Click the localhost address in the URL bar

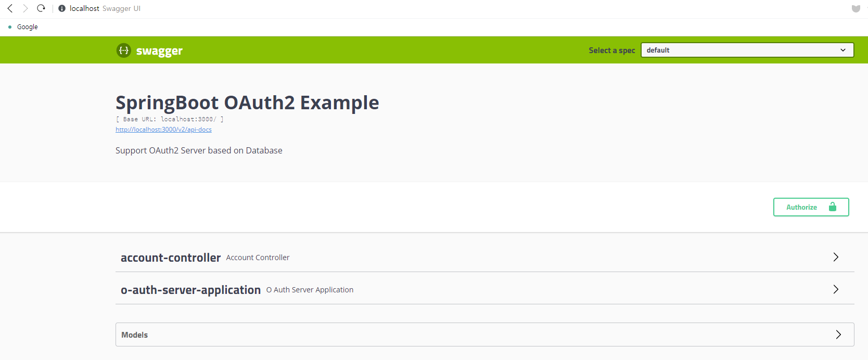pyautogui.click(x=84, y=8)
